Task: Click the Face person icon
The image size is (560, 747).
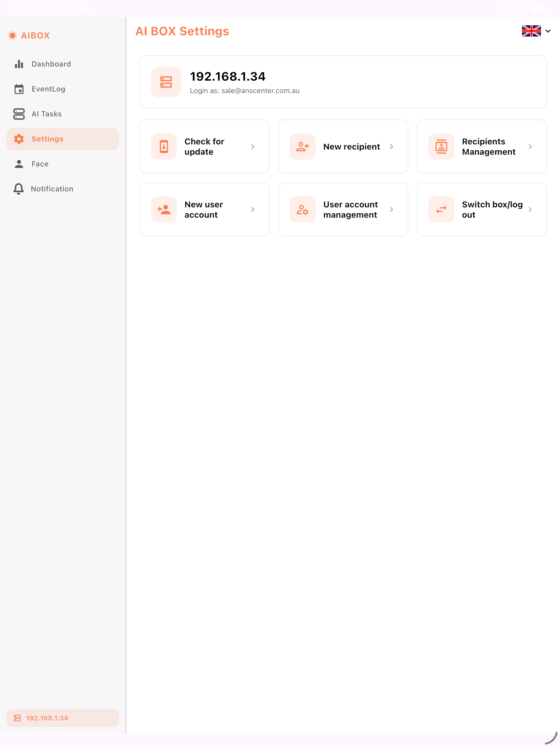Action: [19, 164]
